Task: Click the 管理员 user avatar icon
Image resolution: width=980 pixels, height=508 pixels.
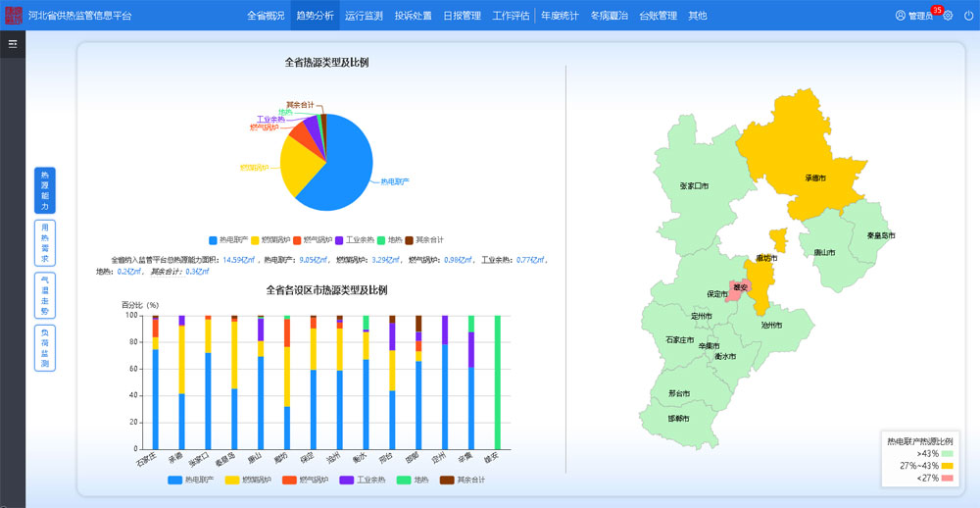Action: point(901,16)
